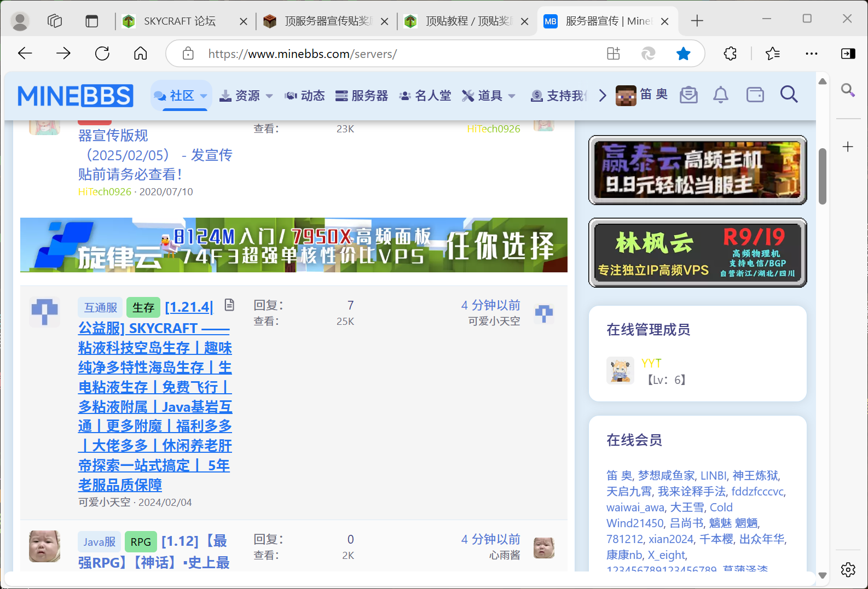Image resolution: width=868 pixels, height=589 pixels.
Task: Add a sidebar app with plus icon
Action: click(848, 147)
